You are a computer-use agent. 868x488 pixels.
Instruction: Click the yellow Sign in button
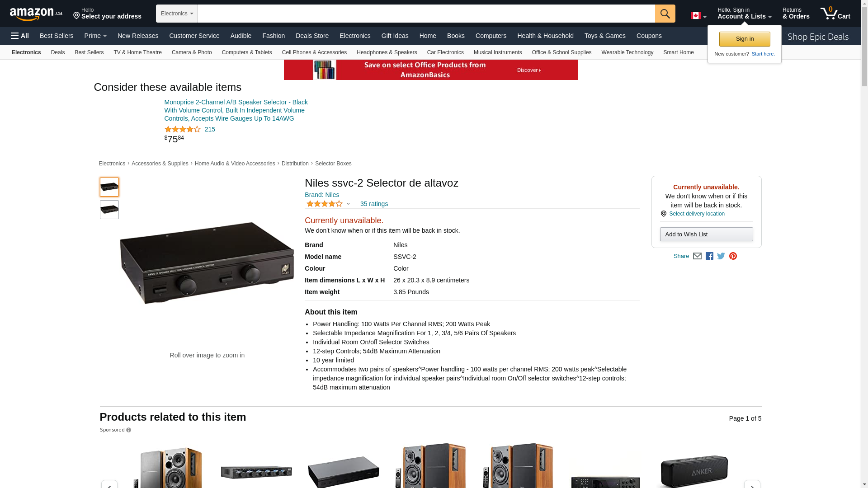point(745,39)
